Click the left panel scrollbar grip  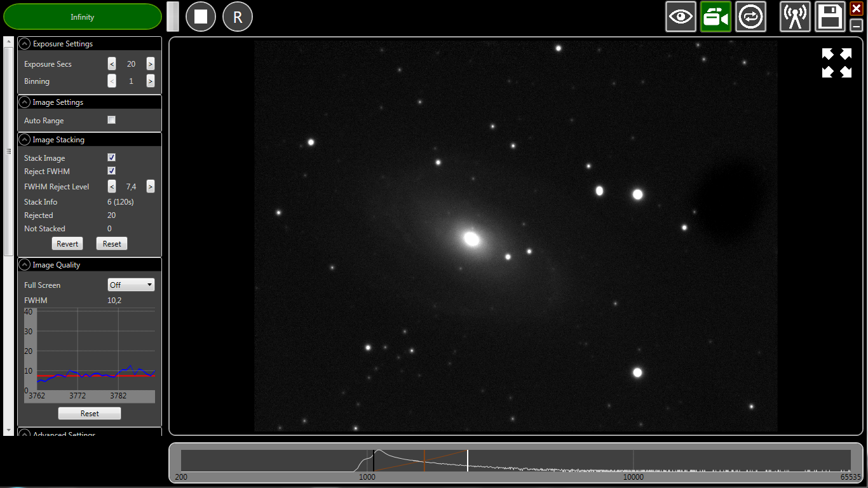8,151
